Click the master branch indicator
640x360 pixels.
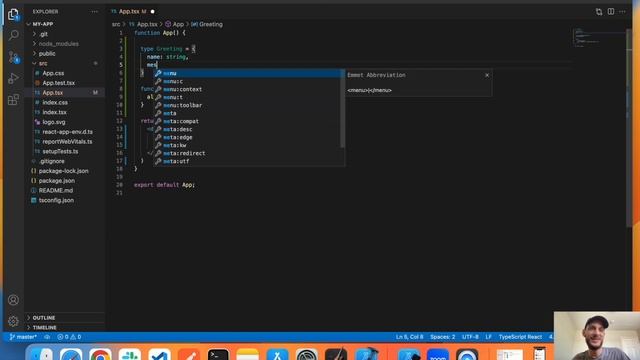coord(23,337)
